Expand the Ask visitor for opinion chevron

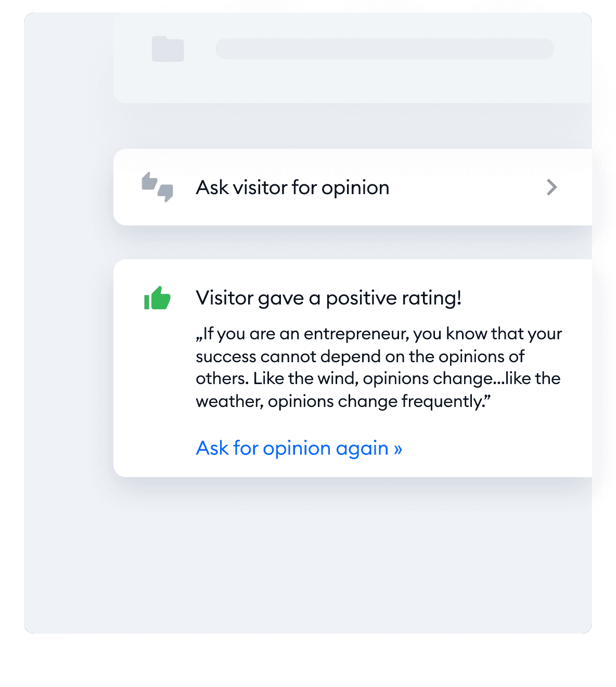click(552, 187)
